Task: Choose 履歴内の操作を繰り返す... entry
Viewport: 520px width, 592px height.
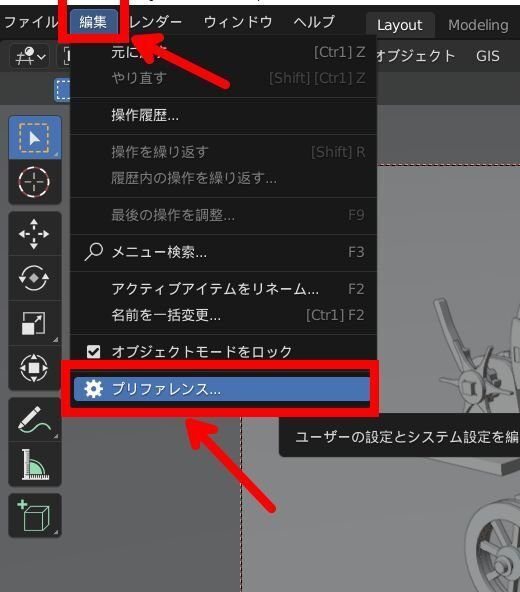Action: tap(224, 178)
